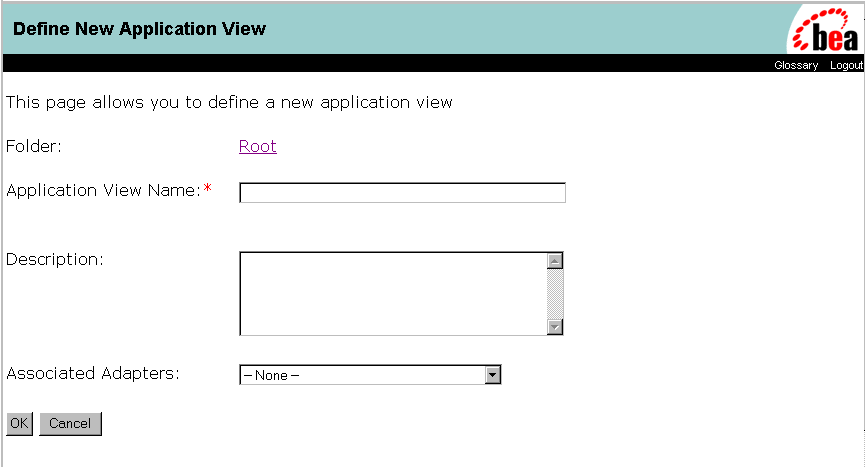
Task: Open the Root folder link
Action: click(x=258, y=147)
